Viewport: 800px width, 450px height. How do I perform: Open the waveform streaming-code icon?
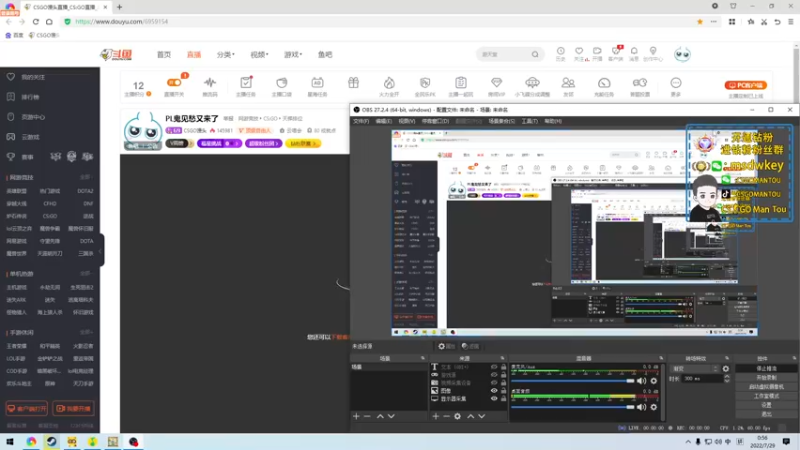coord(210,83)
